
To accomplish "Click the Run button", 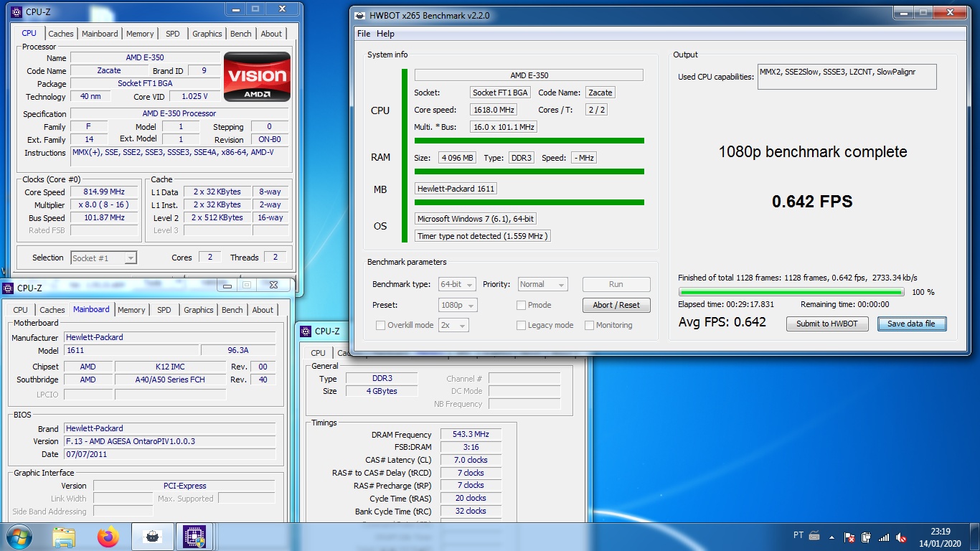I will (616, 284).
